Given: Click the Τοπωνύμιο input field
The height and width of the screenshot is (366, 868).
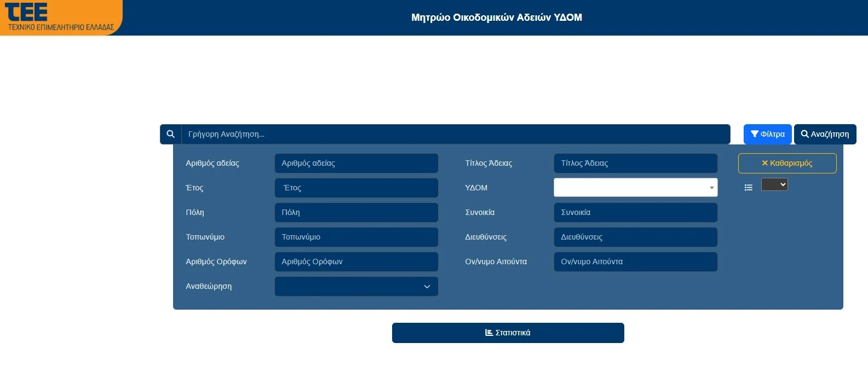Looking at the screenshot, I should [x=356, y=237].
